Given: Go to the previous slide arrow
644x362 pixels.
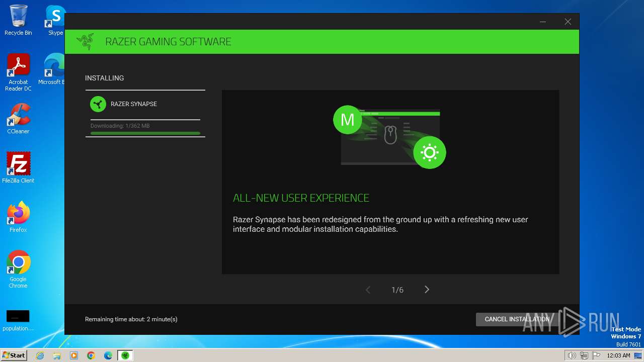Looking at the screenshot, I should [x=368, y=290].
